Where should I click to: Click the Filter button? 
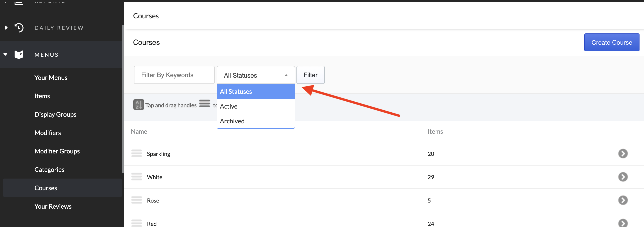[310, 75]
